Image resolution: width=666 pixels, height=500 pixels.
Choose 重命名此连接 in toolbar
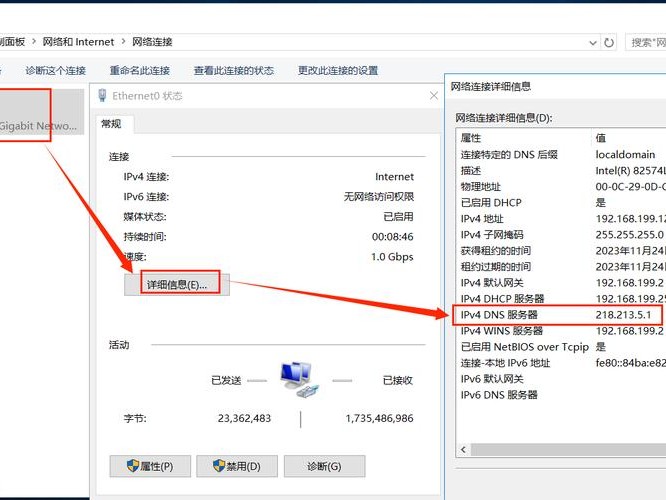click(x=140, y=71)
